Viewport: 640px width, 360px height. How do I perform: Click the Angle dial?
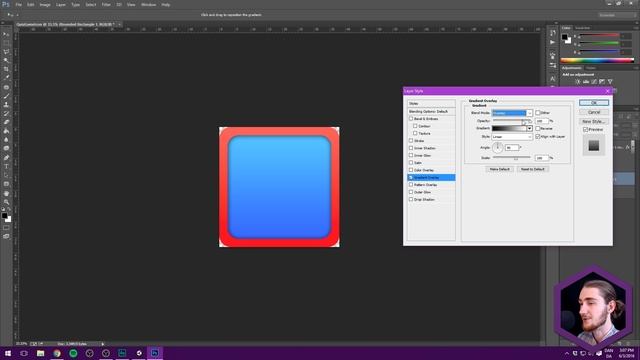coord(497,147)
